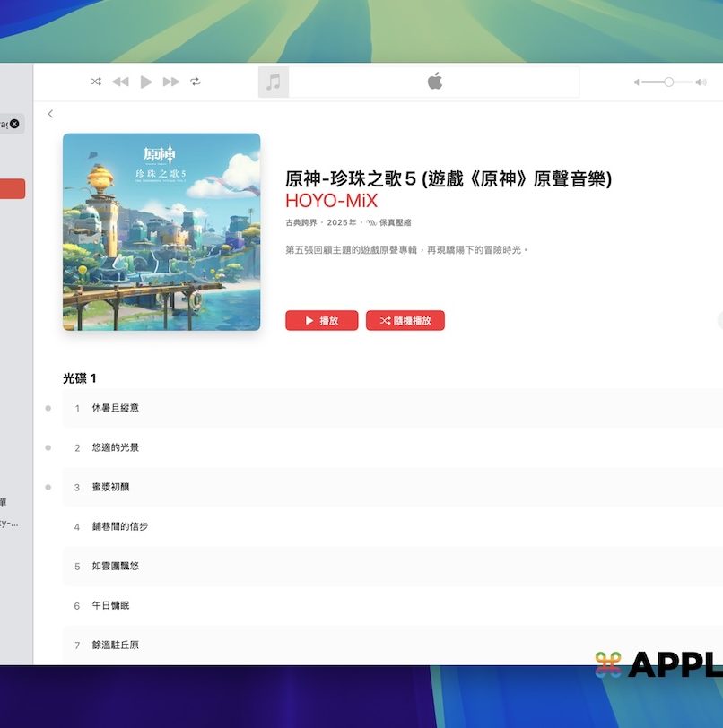Clear the sidebar search with the X icon
723x728 pixels.
[14, 124]
